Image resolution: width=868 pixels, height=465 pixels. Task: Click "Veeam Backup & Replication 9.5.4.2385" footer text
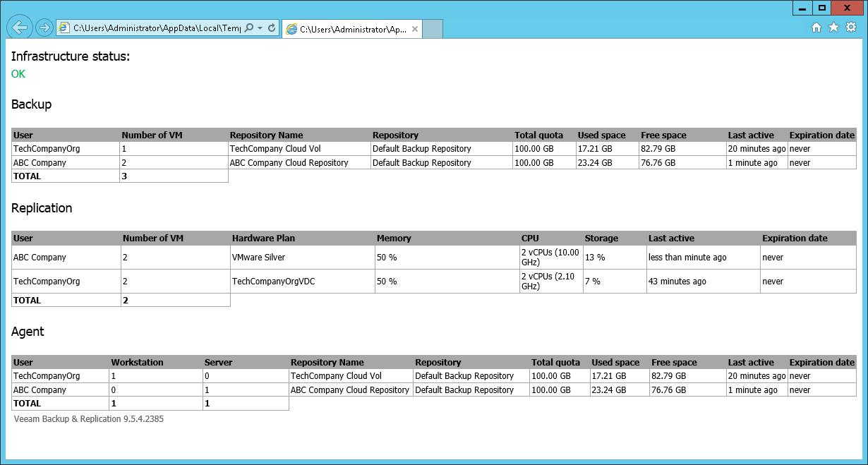(x=89, y=419)
